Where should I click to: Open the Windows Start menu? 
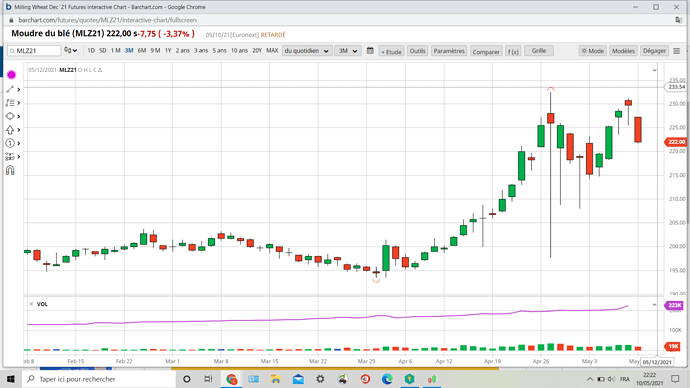click(11, 379)
